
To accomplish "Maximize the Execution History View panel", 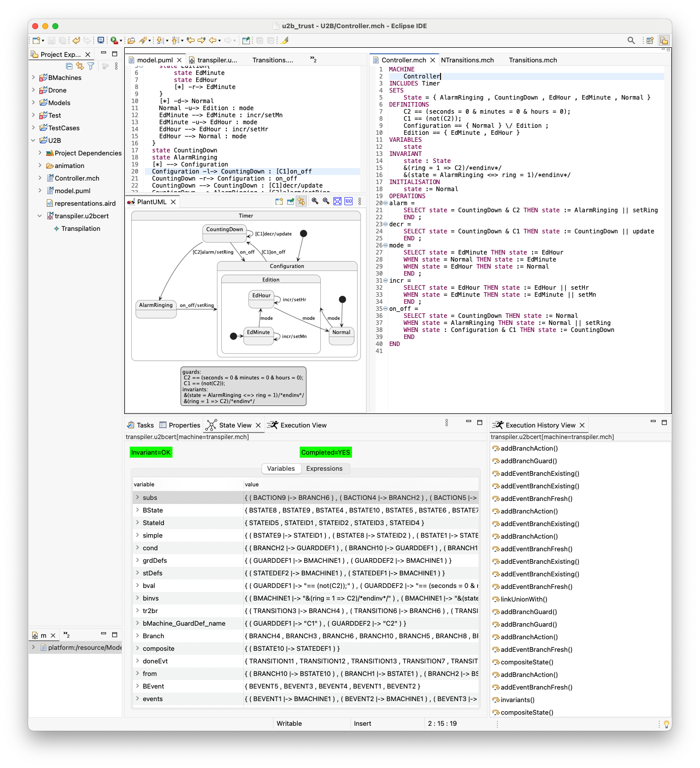I will [664, 422].
